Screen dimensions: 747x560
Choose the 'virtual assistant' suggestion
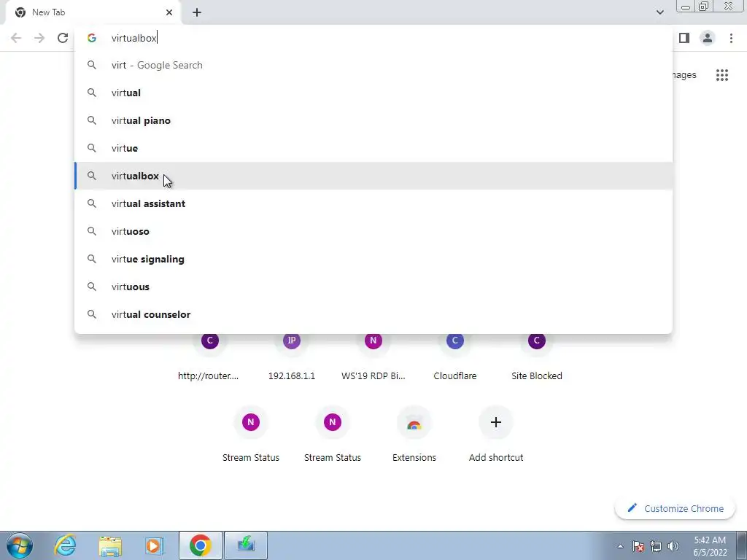pos(373,203)
